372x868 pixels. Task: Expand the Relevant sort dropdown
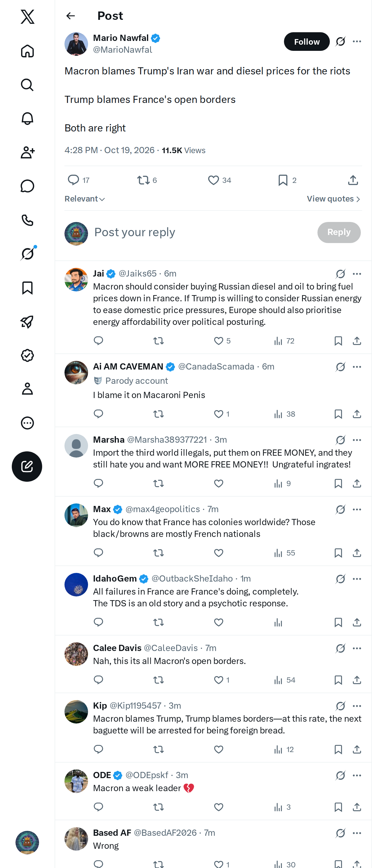85,199
